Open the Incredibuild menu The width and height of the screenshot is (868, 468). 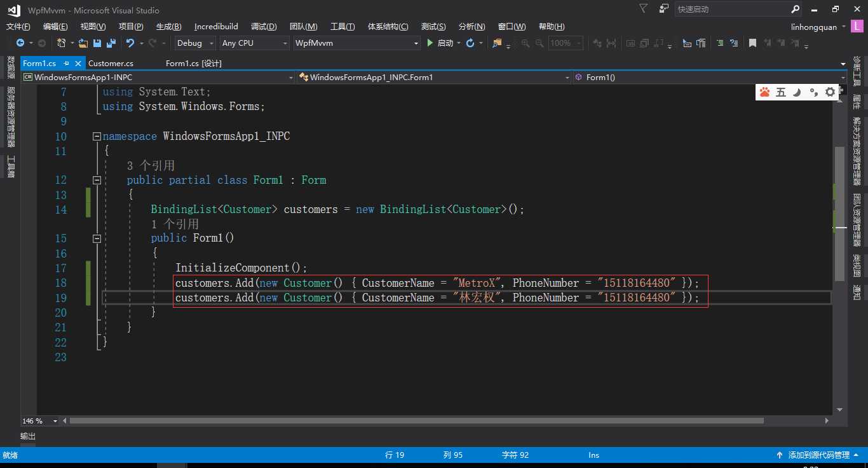coord(216,27)
